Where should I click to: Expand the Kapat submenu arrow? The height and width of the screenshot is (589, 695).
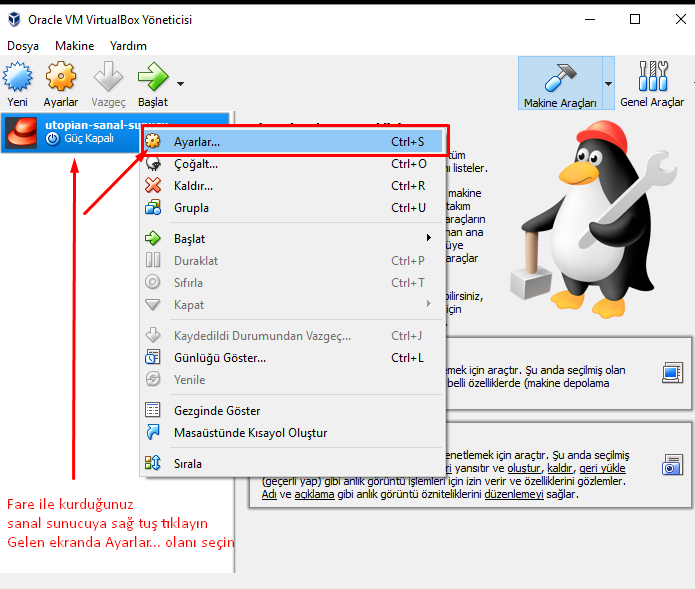tap(429, 304)
